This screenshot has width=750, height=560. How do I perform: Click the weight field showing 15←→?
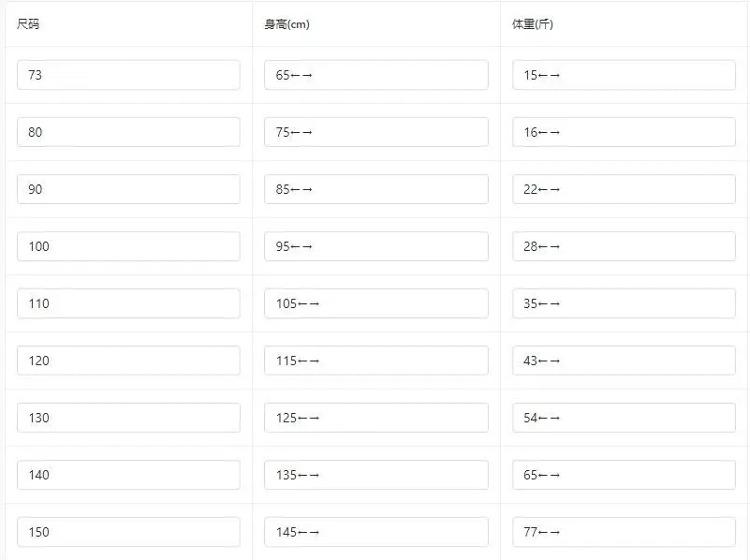[x=624, y=75]
